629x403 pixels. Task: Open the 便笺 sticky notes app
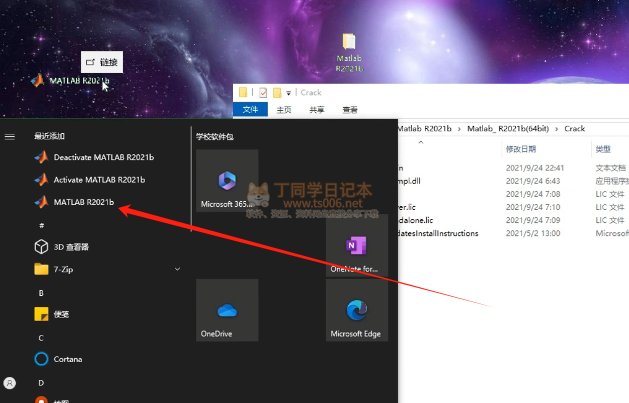coord(60,313)
